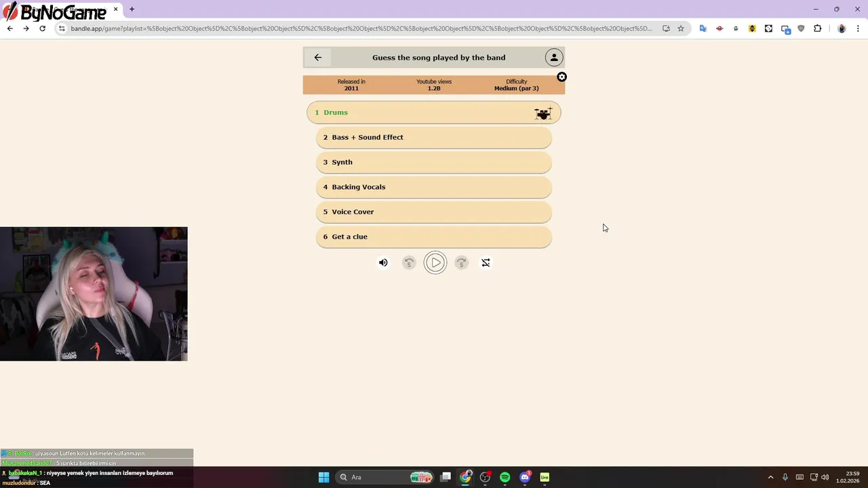Open Google Translate extension icon
868x488 pixels.
click(703, 28)
